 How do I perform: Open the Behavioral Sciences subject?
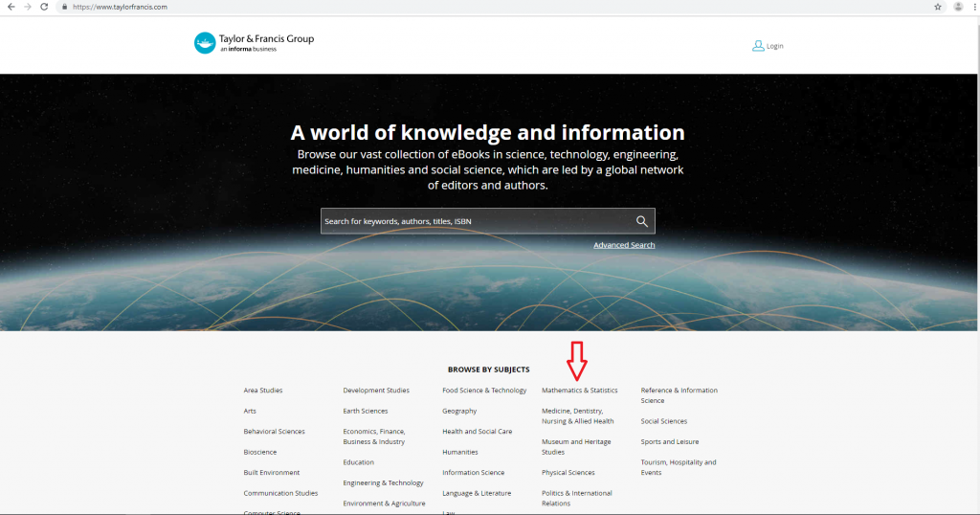point(274,432)
